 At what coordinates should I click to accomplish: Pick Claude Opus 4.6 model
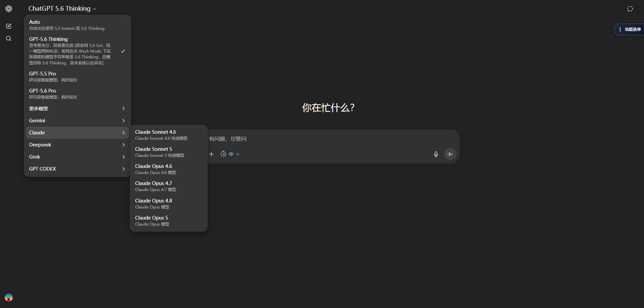click(x=169, y=169)
